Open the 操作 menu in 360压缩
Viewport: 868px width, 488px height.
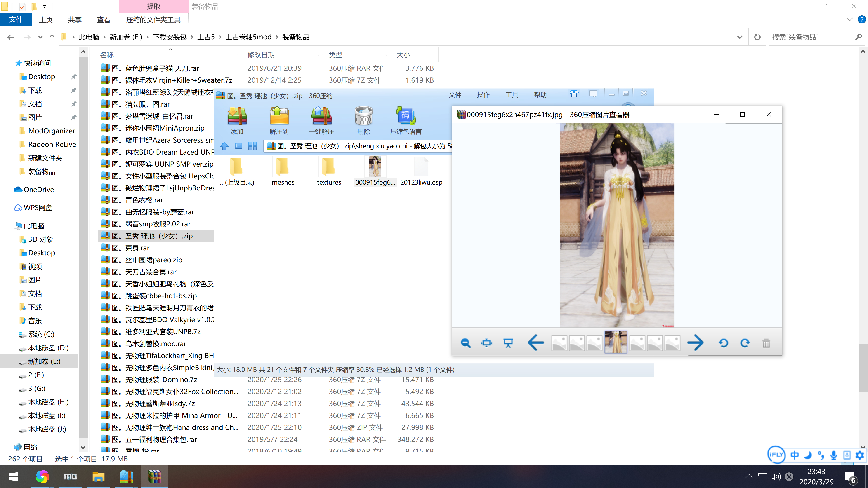tap(483, 95)
